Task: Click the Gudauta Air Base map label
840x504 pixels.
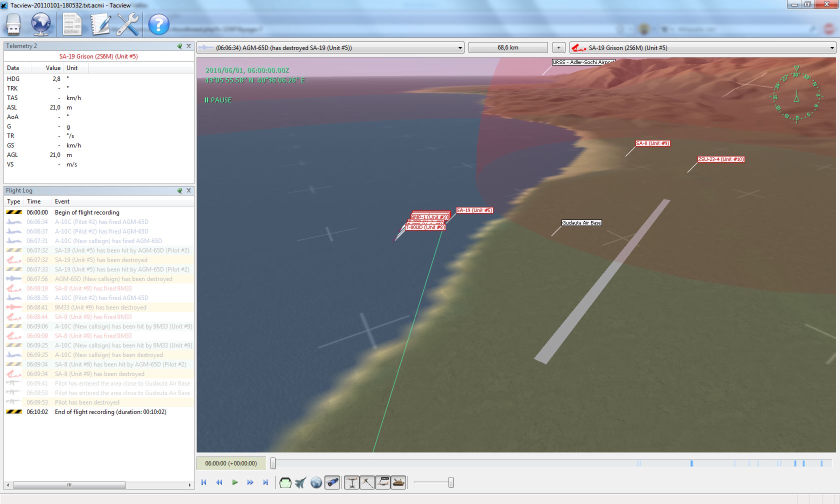Action: pos(581,223)
